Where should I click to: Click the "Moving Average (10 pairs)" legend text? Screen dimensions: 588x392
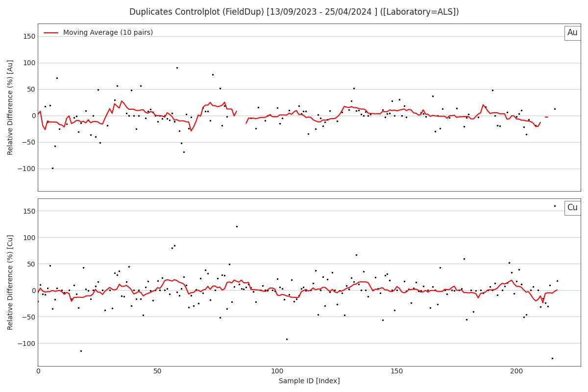coord(108,33)
